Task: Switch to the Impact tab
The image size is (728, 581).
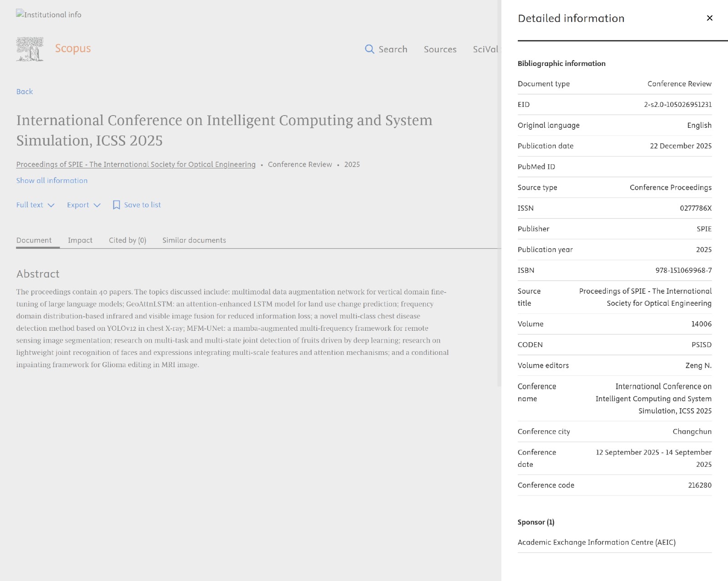Action: coord(80,240)
